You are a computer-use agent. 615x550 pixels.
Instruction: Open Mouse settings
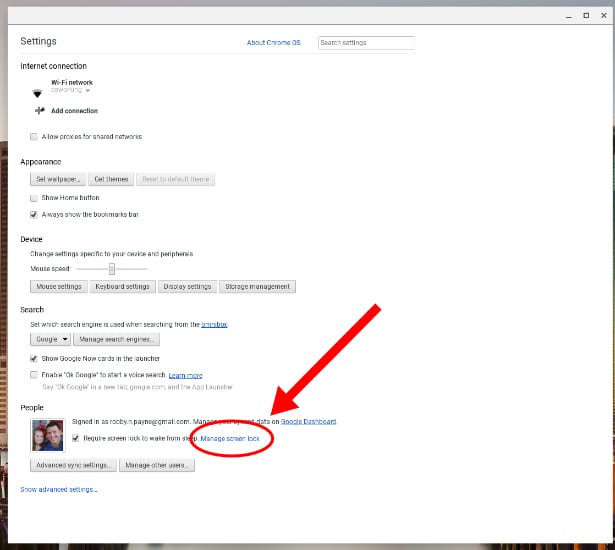coord(59,287)
